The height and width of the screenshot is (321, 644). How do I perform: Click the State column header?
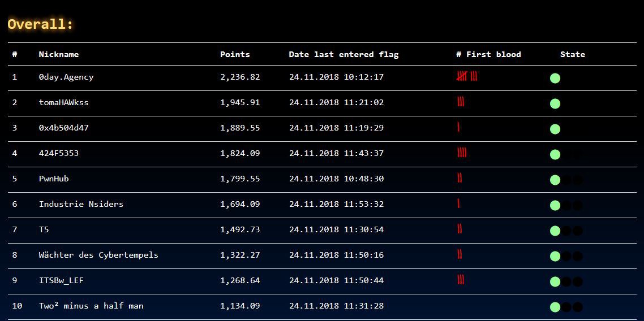click(x=573, y=54)
